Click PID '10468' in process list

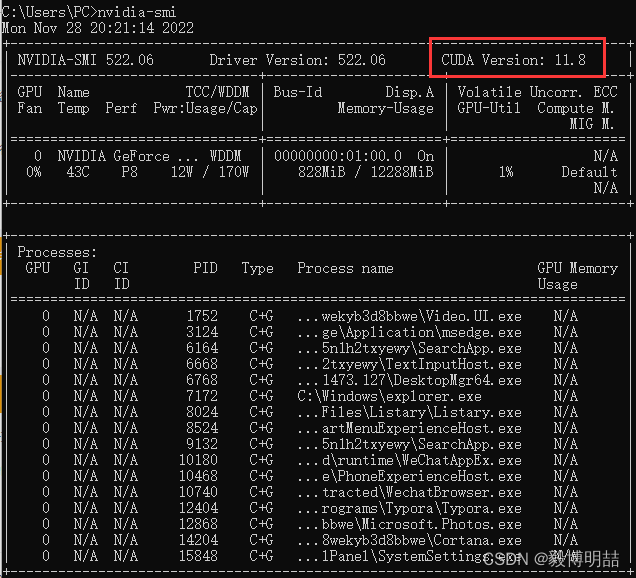point(198,476)
